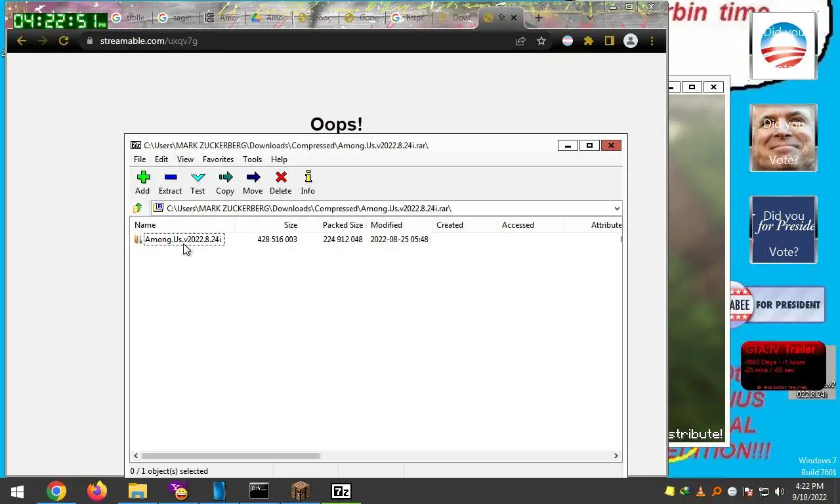Open Firefox from the taskbar
This screenshot has width=840, height=504.
[97, 491]
